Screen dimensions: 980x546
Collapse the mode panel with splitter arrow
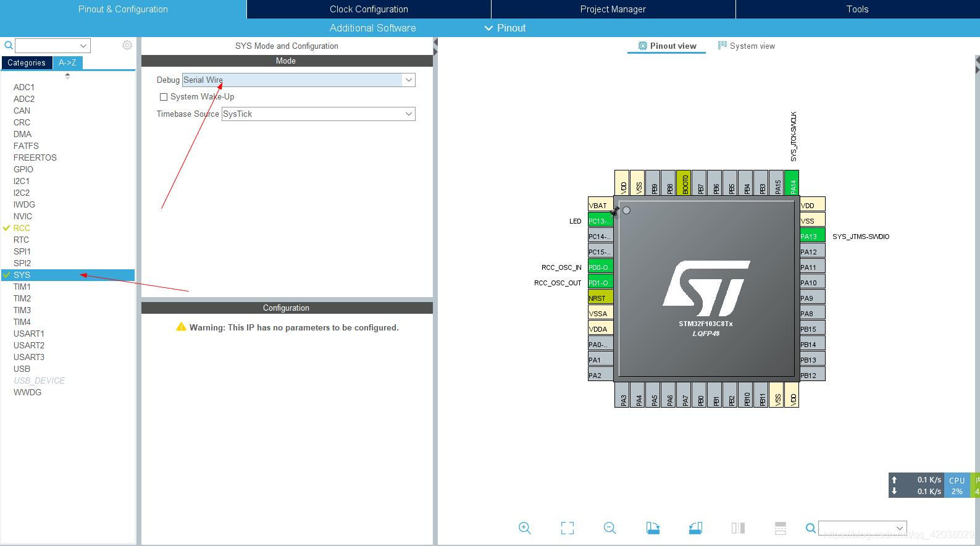pos(435,47)
